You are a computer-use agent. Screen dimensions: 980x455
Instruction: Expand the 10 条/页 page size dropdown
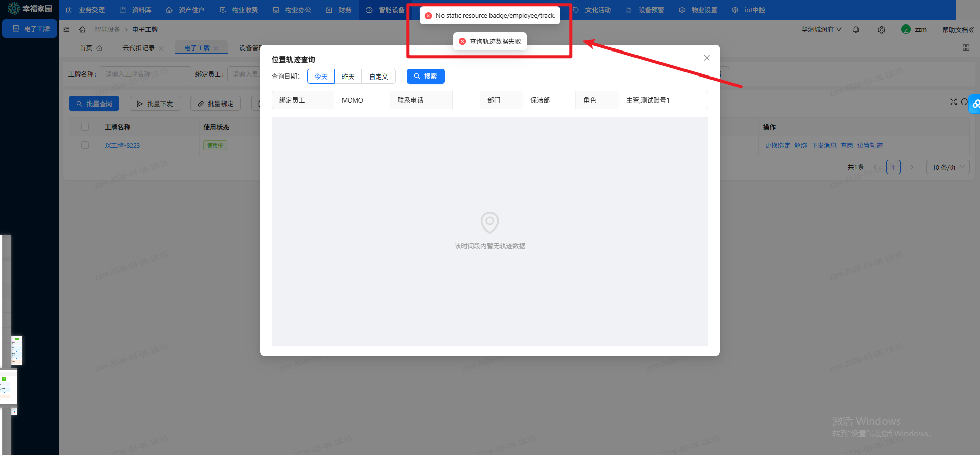(x=947, y=167)
